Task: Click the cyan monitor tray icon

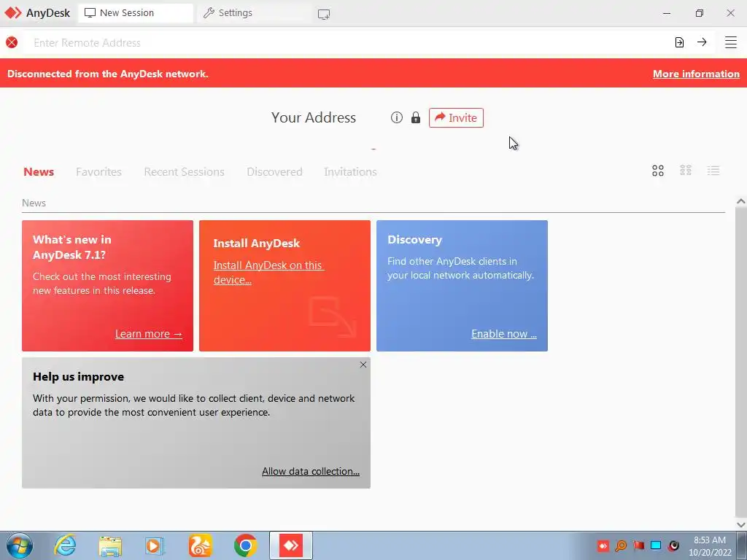Action: pyautogui.click(x=656, y=545)
